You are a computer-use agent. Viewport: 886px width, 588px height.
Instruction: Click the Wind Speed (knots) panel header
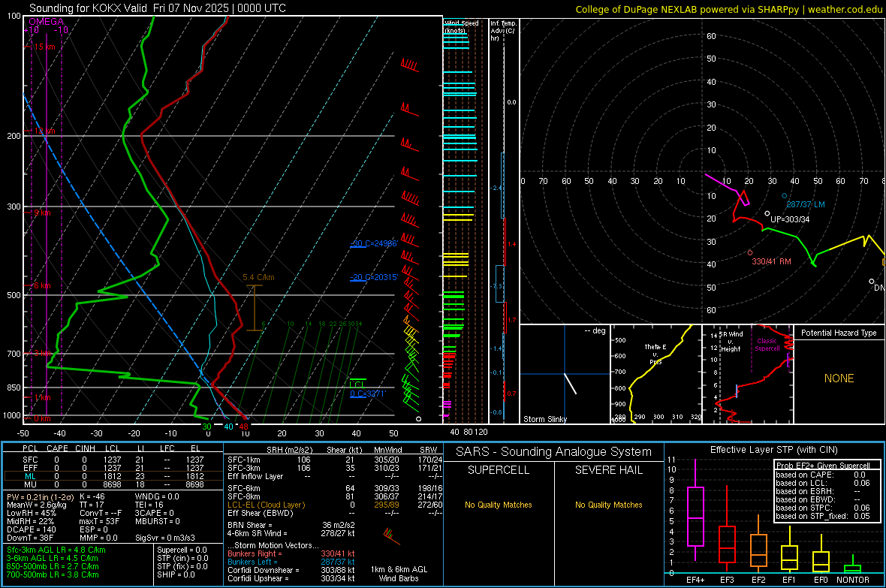point(461,26)
